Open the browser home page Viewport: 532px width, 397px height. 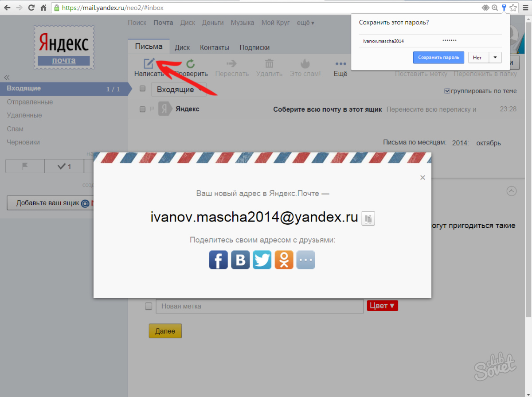tap(43, 8)
